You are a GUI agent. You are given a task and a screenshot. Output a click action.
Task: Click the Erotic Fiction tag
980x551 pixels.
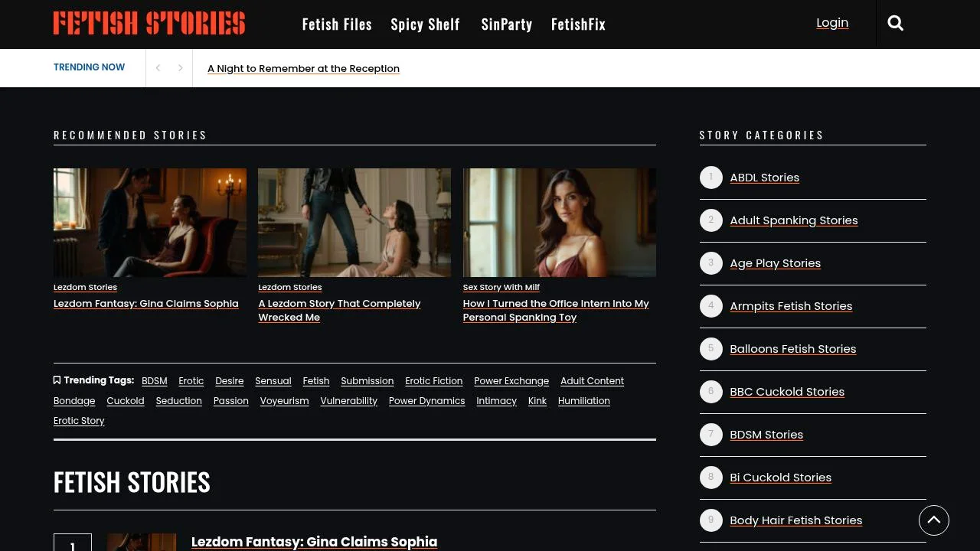433,380
